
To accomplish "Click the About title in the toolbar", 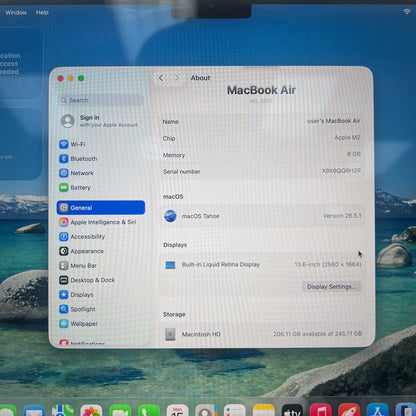I will pos(200,78).
